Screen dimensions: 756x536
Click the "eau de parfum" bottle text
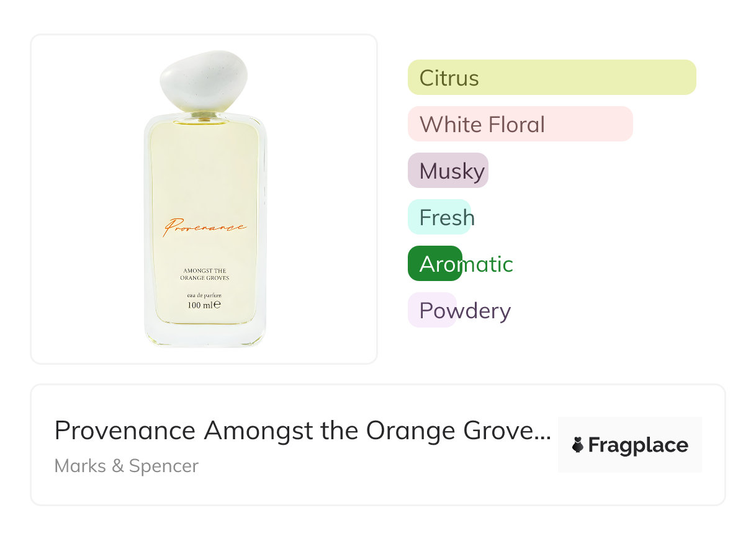click(x=204, y=295)
